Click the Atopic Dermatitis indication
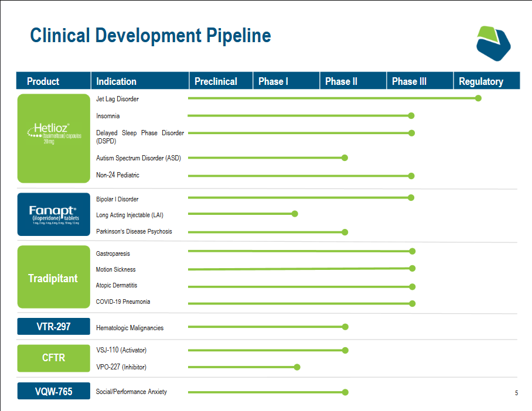This screenshot has height=411, width=532. click(117, 285)
